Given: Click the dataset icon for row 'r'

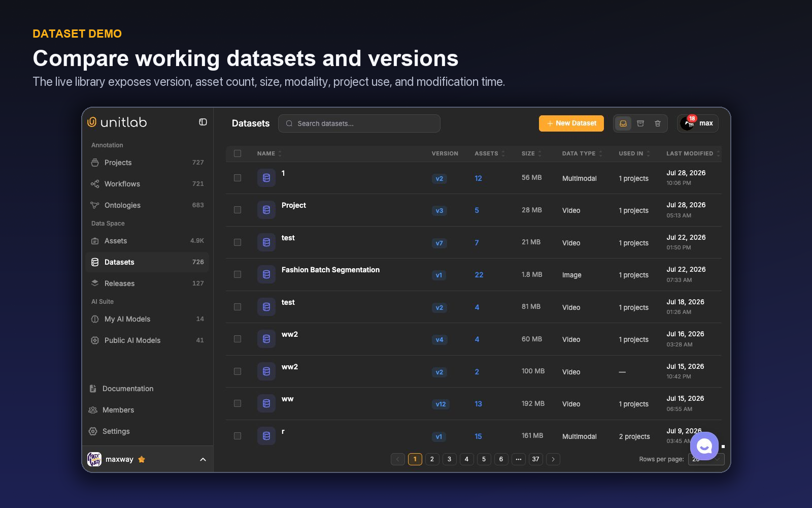Looking at the screenshot, I should [266, 436].
